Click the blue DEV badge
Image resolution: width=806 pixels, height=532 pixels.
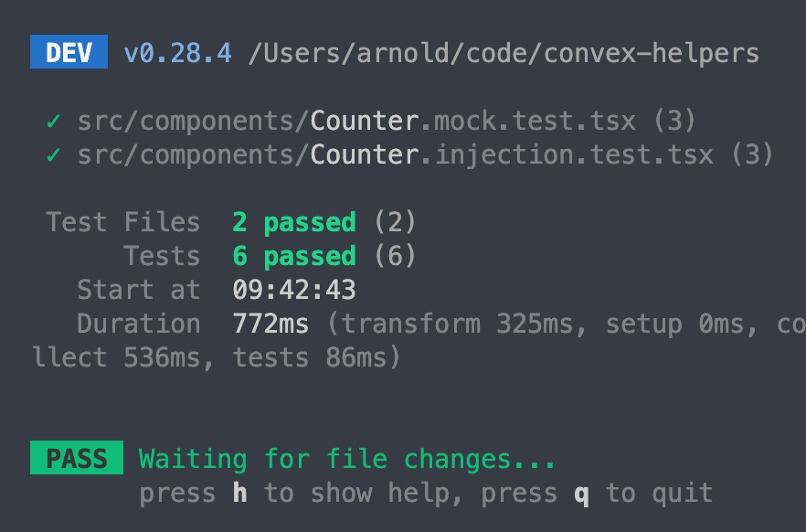point(69,53)
